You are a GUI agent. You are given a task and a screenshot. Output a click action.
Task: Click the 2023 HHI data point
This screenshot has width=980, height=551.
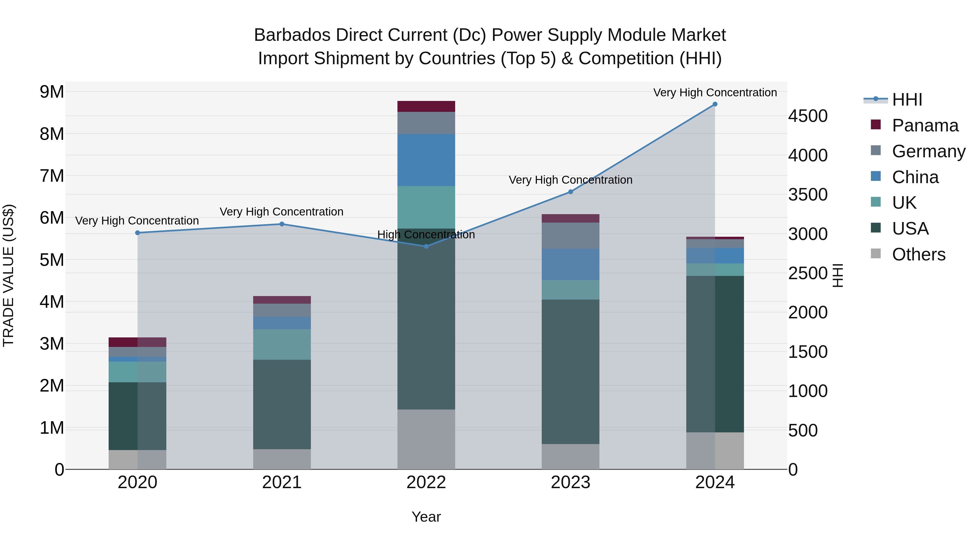pos(571,192)
